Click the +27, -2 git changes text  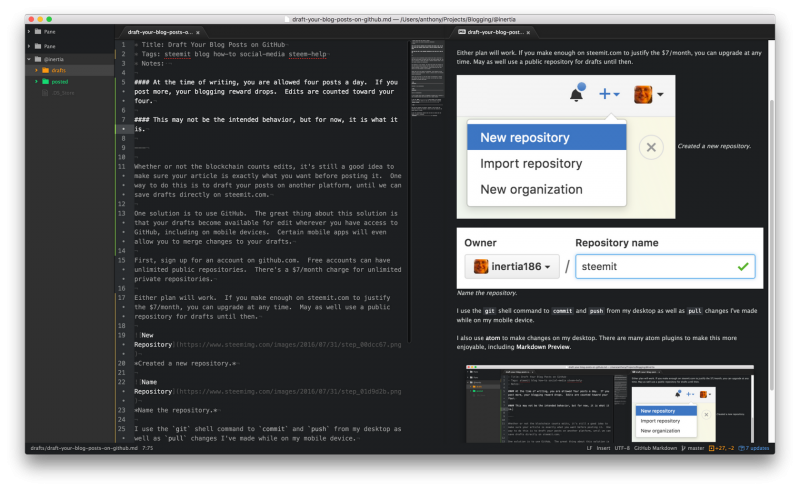click(x=725, y=448)
